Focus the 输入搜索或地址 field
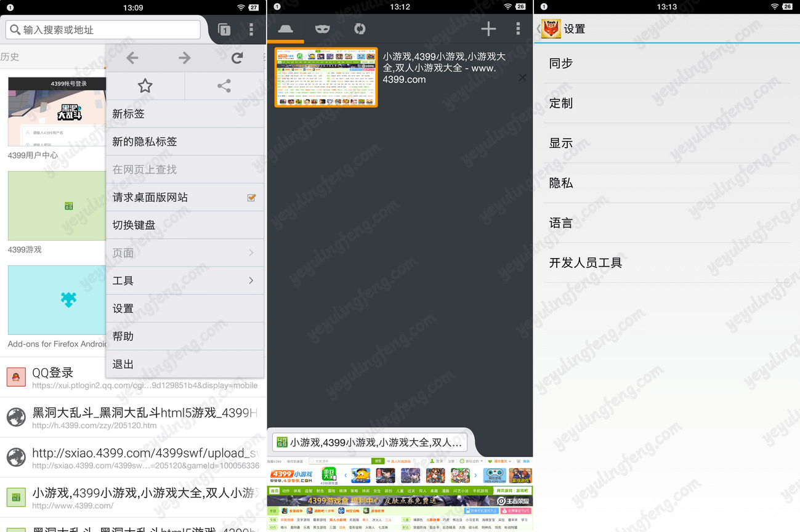Viewport: 800px width, 532px height. (x=103, y=30)
